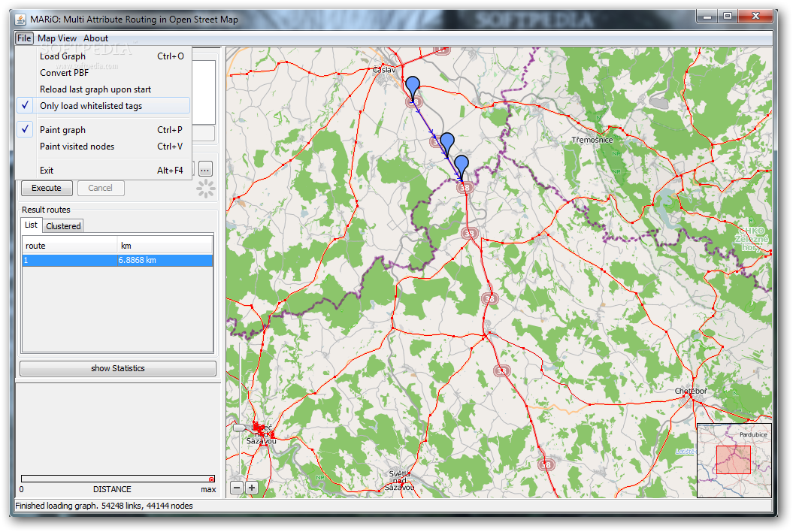793x532 pixels.
Task: Click the Světlá nad Sázavou map label
Action: coord(400,481)
